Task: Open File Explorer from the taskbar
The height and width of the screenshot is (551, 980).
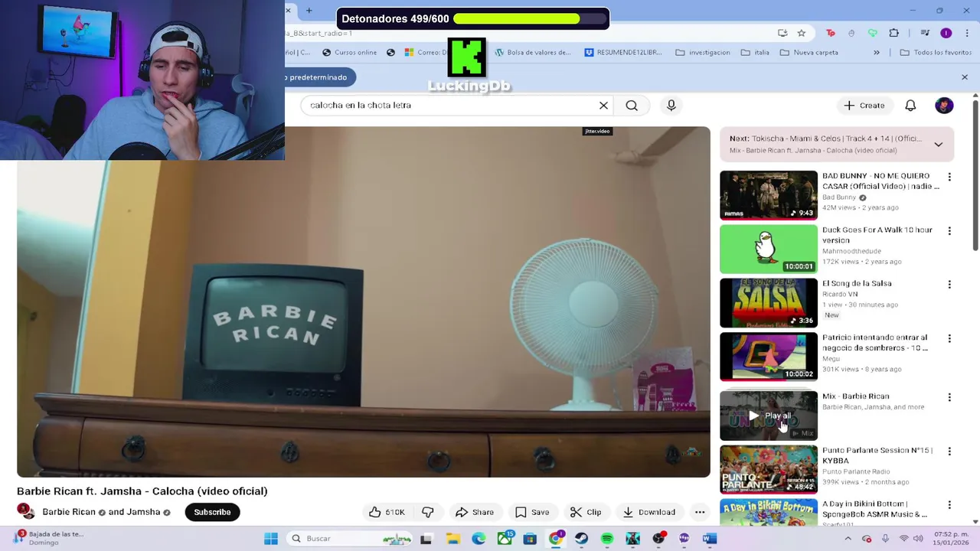Action: (452, 539)
